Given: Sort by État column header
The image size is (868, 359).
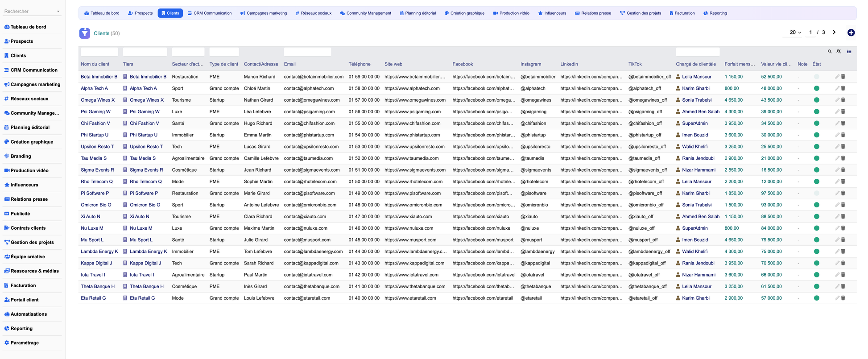Looking at the screenshot, I should [x=816, y=64].
